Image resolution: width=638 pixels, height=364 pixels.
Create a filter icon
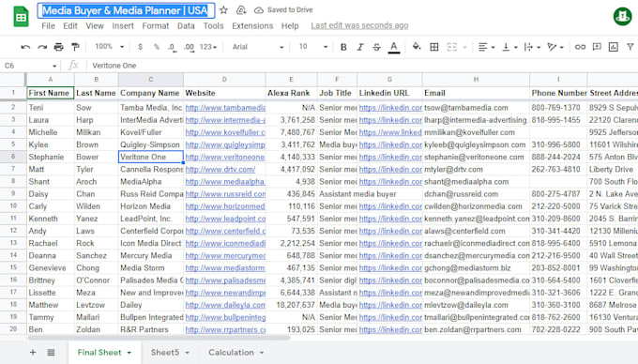tap(630, 47)
